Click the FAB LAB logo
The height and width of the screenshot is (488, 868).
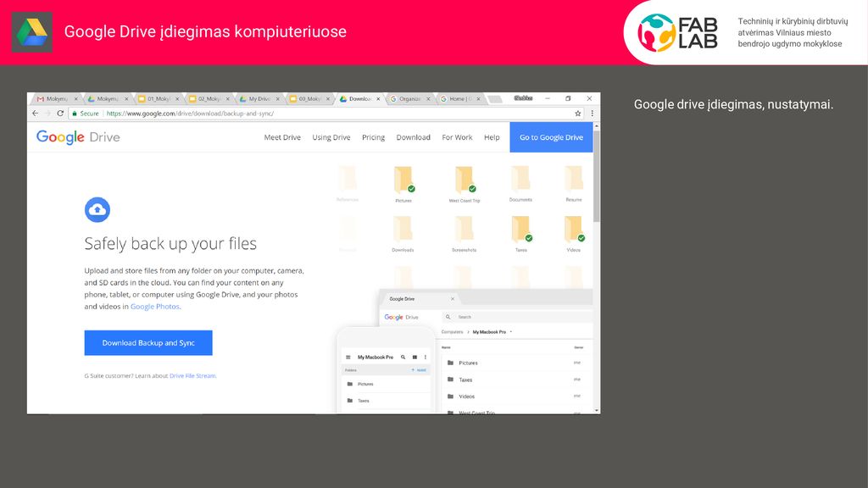pos(677,33)
